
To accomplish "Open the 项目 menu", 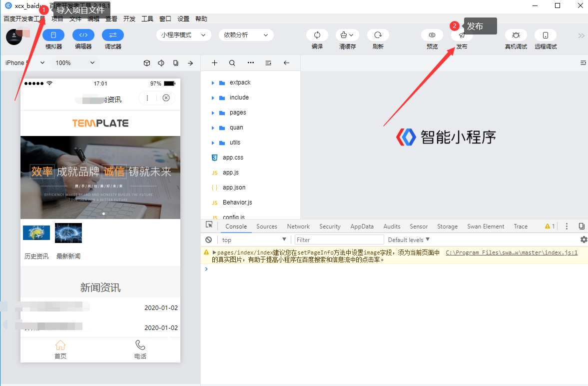I will click(x=57, y=19).
